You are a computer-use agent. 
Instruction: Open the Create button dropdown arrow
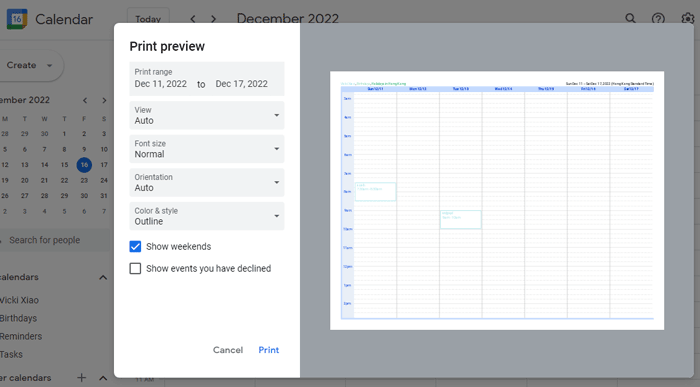pyautogui.click(x=50, y=65)
